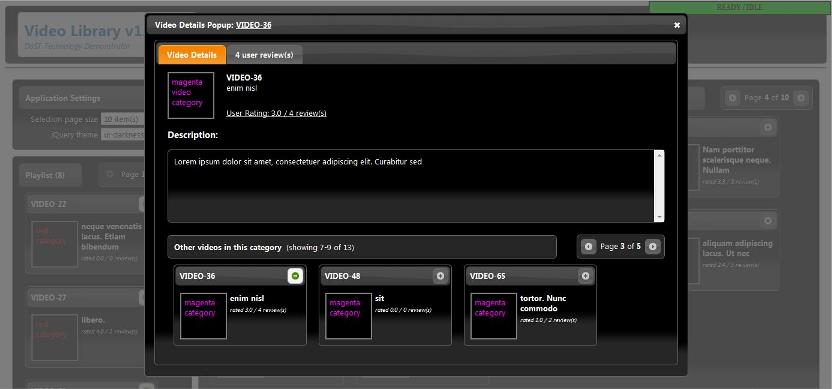
Task: Select the magenta video category thumbnail
Action: click(x=190, y=96)
